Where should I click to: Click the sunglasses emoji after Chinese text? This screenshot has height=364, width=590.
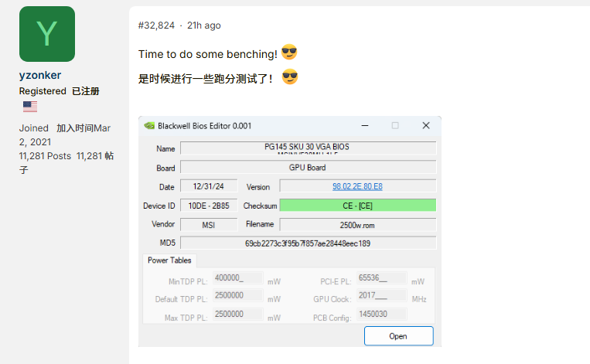(x=290, y=77)
